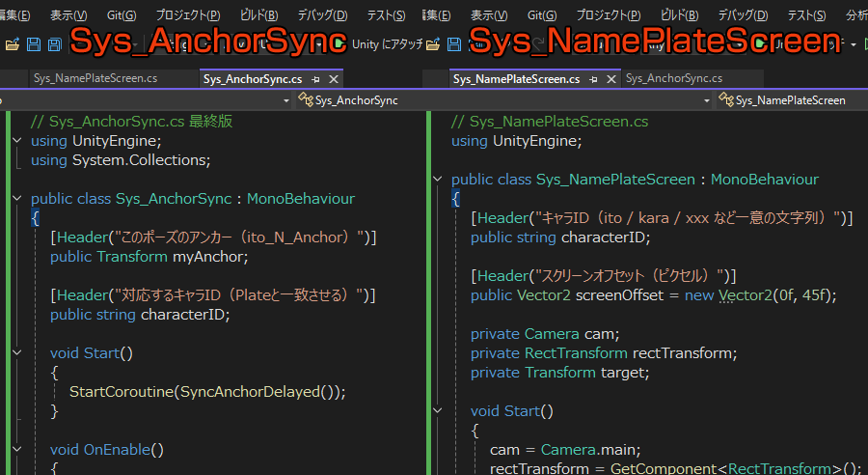868x475 pixels.
Task: Click the Save icon in right window toolbar
Action: point(452,44)
